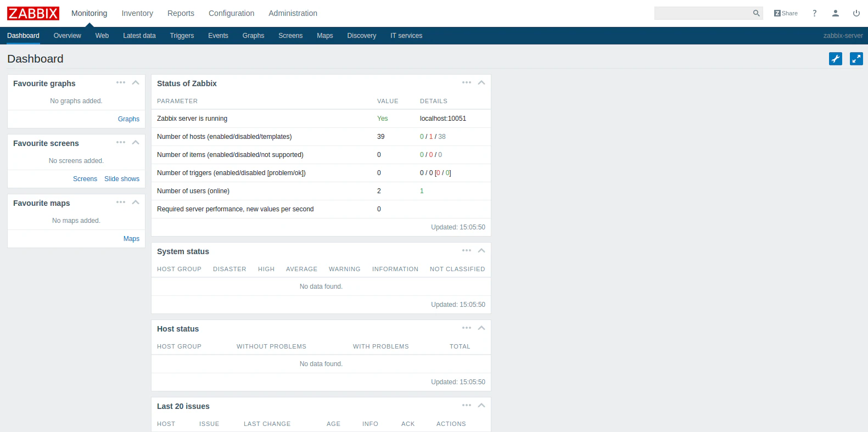Collapse the Favourite graphs widget
This screenshot has width=868, height=432.
pyautogui.click(x=136, y=82)
